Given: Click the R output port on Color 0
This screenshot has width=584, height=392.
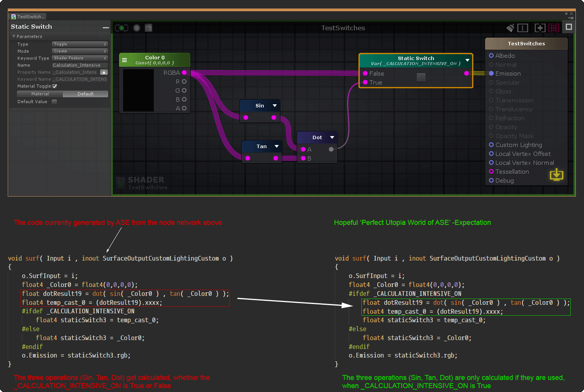Looking at the screenshot, I should [x=184, y=81].
